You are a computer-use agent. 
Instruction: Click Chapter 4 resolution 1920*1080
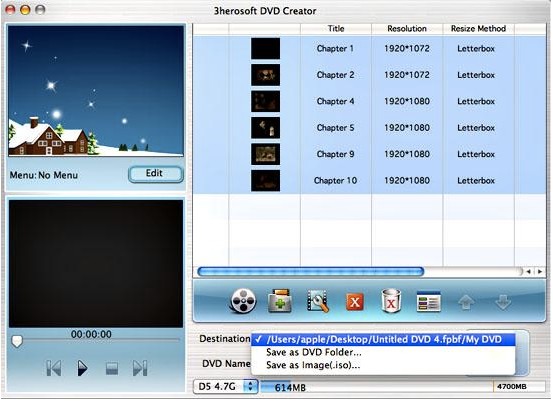[407, 101]
